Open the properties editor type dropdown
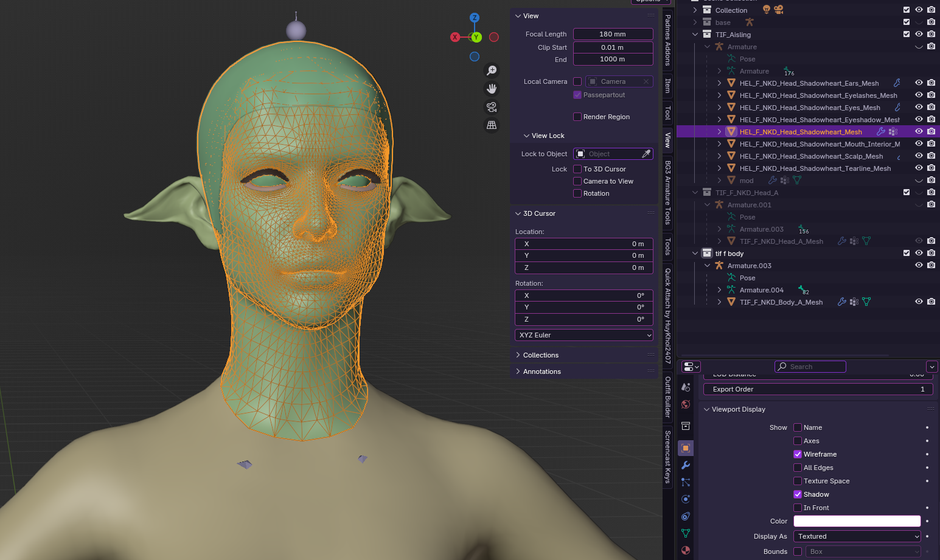This screenshot has height=560, width=940. (x=691, y=367)
